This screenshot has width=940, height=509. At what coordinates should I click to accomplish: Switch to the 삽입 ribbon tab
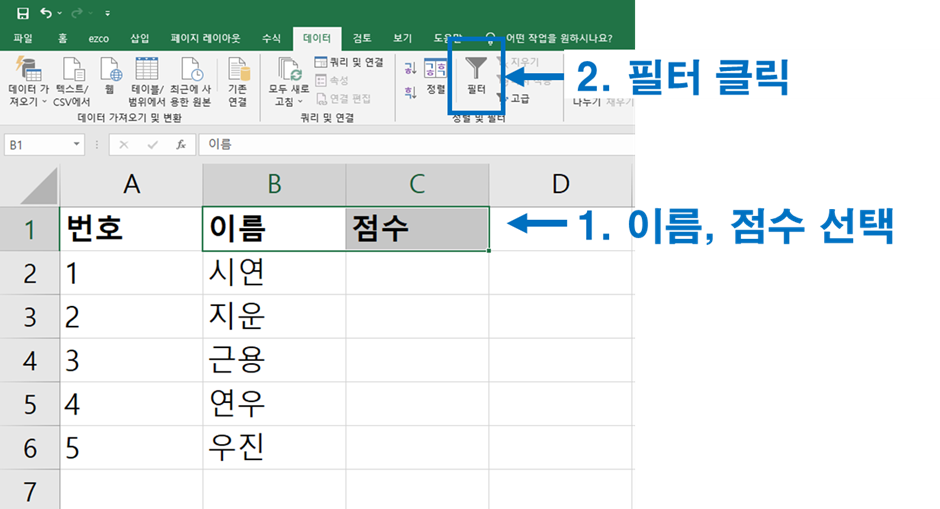[x=139, y=38]
